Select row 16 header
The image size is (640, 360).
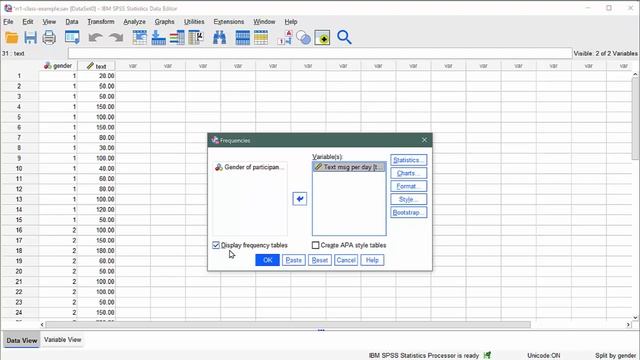19,230
